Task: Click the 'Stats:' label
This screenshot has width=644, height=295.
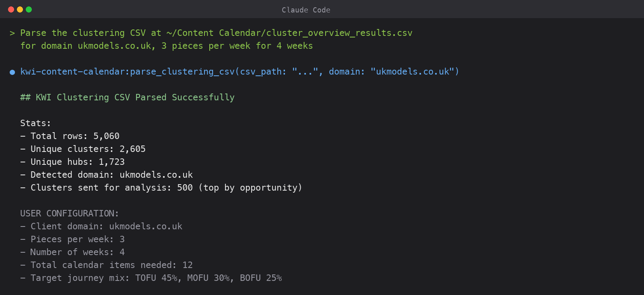Action: point(35,123)
